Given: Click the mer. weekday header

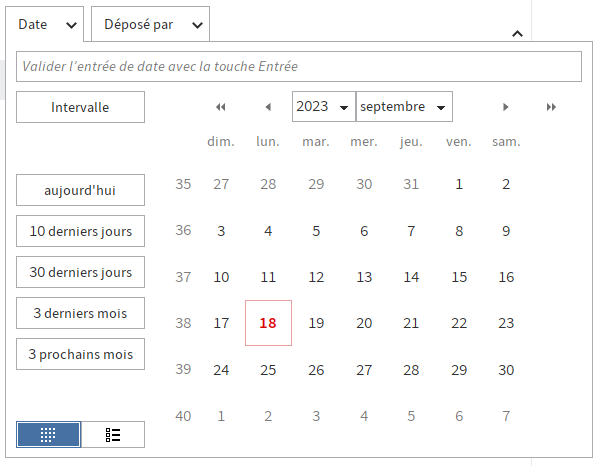Looking at the screenshot, I should coord(364,142).
